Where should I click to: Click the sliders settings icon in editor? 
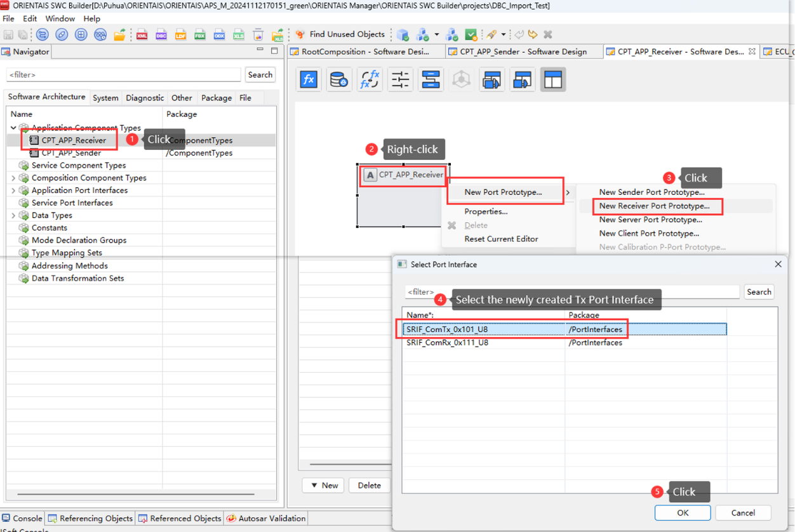click(x=400, y=80)
